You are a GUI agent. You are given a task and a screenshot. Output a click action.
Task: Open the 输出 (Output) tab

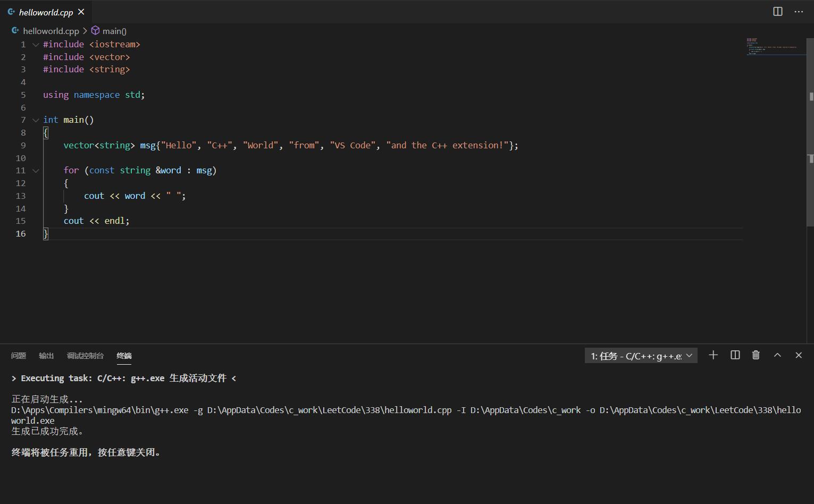point(46,356)
